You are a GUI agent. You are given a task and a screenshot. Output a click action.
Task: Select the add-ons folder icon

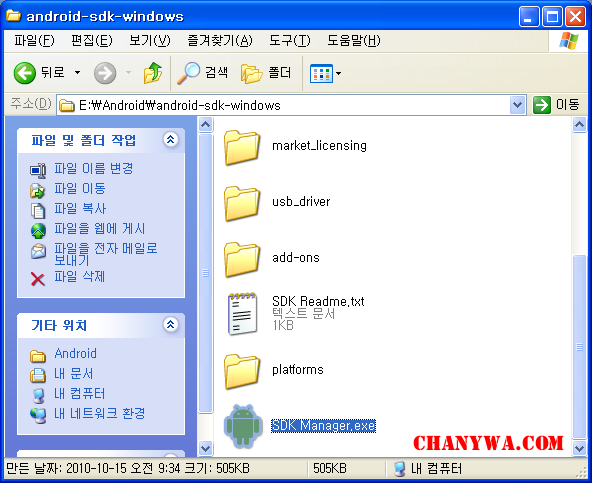coord(242,259)
